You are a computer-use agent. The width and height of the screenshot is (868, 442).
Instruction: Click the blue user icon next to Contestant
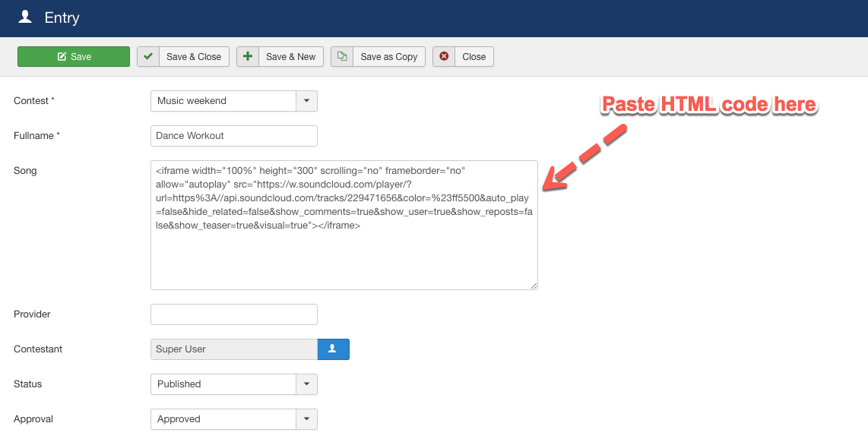coord(333,349)
